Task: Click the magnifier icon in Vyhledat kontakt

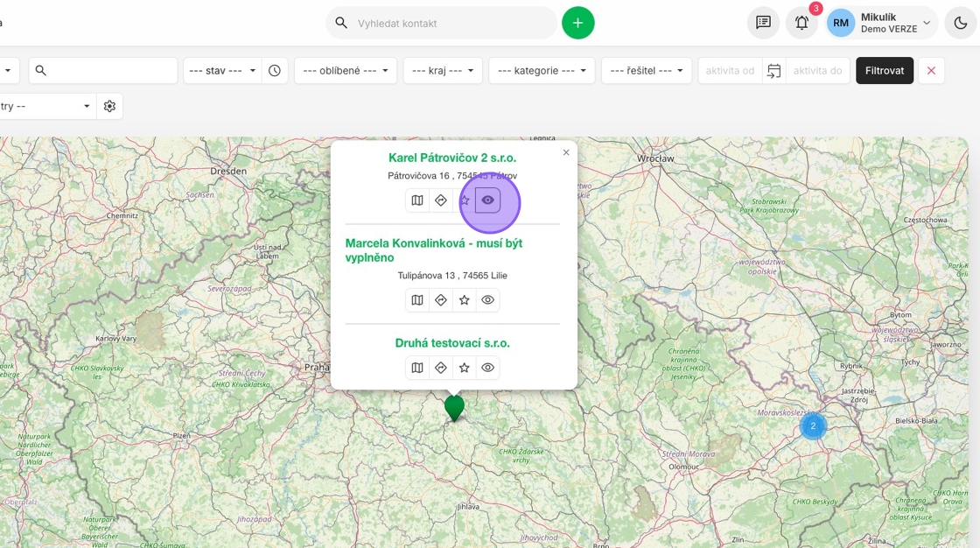Action: (341, 23)
